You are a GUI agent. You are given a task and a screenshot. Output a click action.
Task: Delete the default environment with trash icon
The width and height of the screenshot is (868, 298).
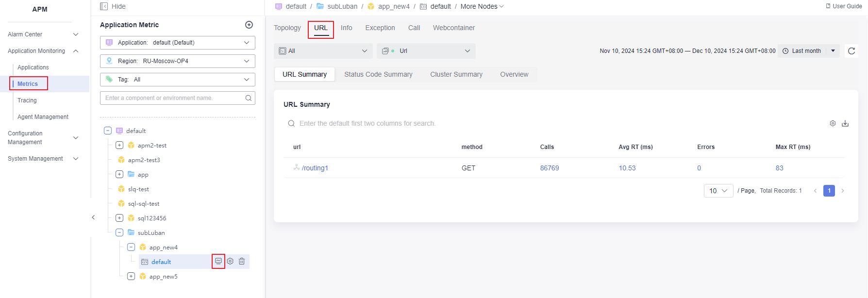(x=242, y=261)
